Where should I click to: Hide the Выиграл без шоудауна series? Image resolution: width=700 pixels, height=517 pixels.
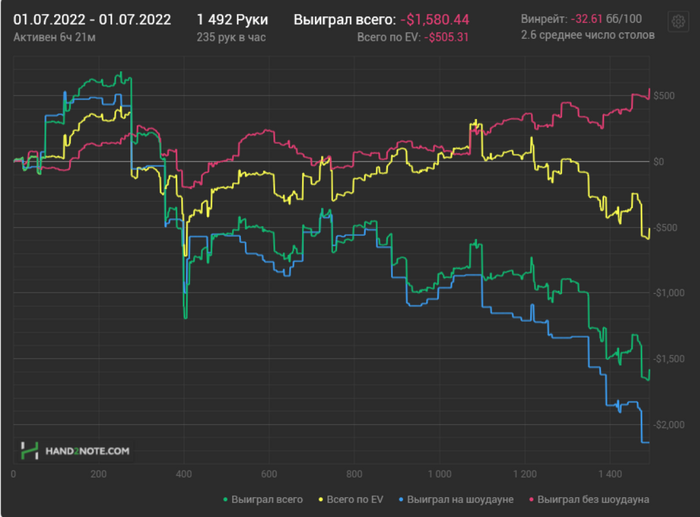(x=593, y=498)
